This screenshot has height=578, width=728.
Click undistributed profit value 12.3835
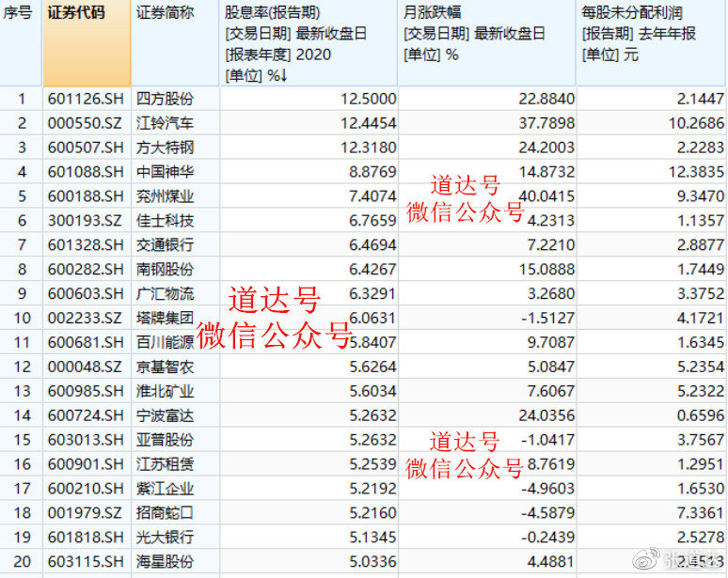(696, 172)
